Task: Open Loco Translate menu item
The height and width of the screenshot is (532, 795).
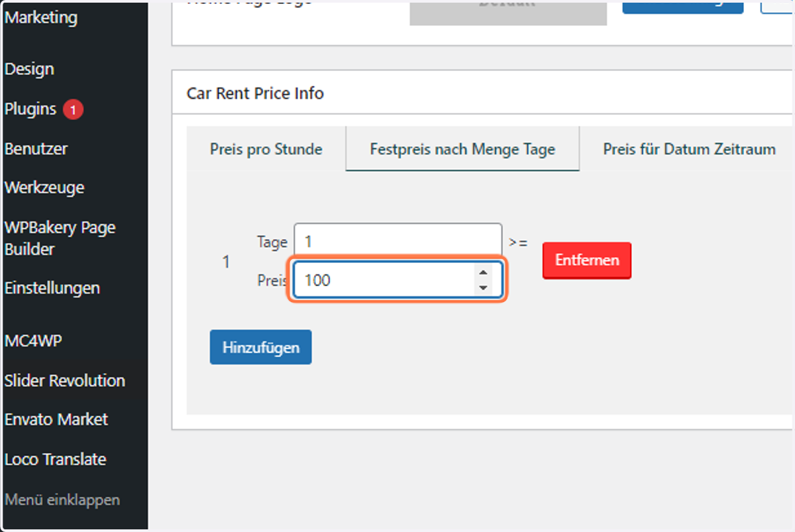Action: (x=56, y=459)
